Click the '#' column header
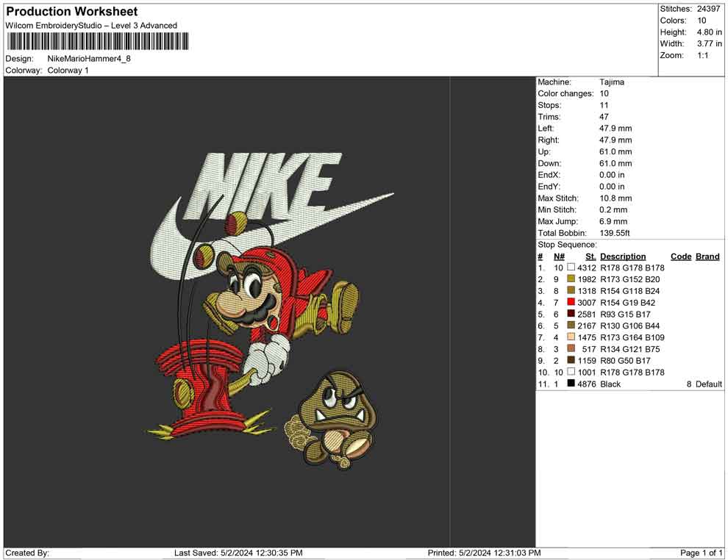 [x=540, y=256]
